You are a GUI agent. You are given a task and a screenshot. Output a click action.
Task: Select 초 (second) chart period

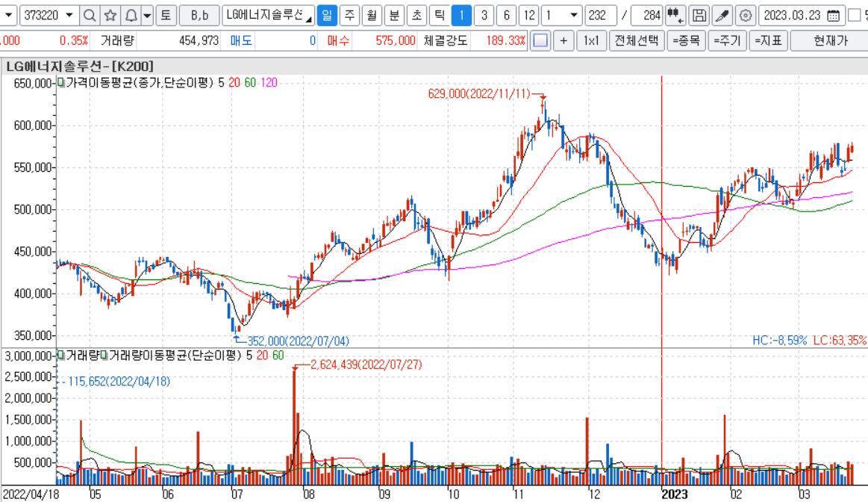[x=417, y=16]
